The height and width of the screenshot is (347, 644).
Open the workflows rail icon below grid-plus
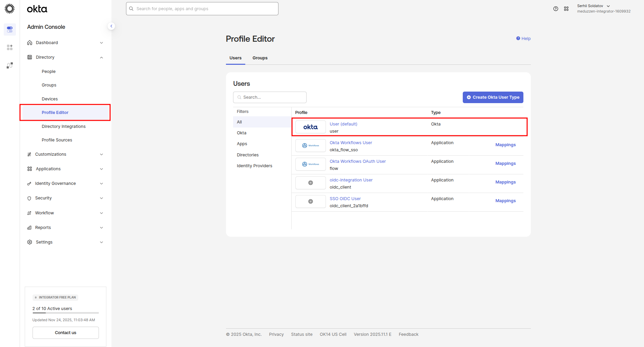tap(10, 65)
